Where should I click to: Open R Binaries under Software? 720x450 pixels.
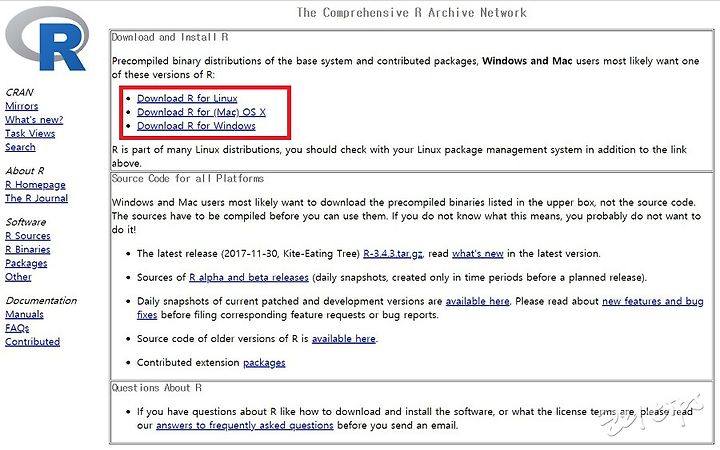[28, 250]
